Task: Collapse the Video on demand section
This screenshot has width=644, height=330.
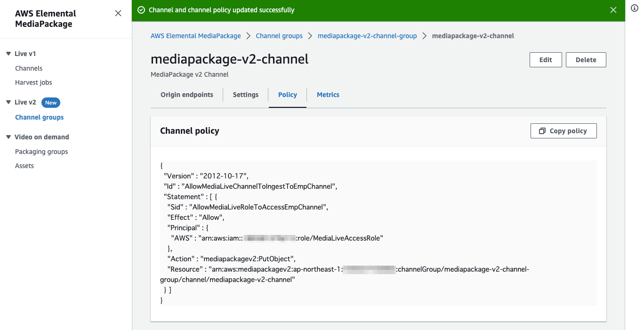Action: coord(8,137)
